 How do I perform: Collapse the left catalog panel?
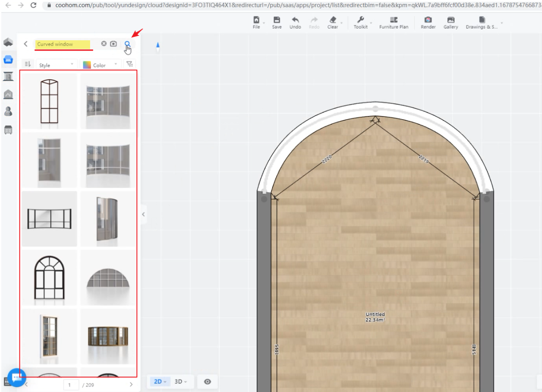click(x=143, y=214)
